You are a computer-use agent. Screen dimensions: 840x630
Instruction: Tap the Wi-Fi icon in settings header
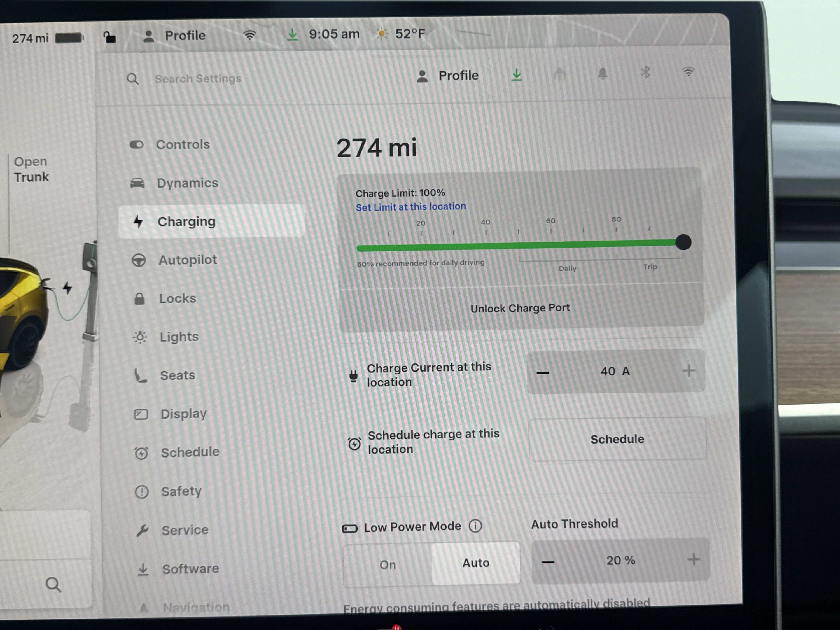[x=689, y=71]
